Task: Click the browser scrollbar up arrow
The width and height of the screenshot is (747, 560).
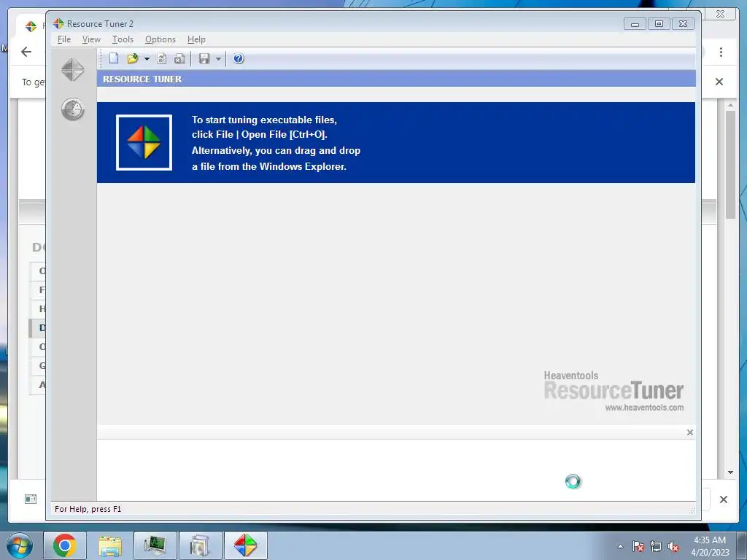Action: pyautogui.click(x=730, y=105)
